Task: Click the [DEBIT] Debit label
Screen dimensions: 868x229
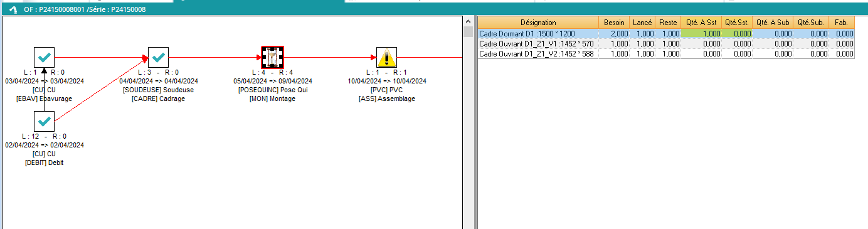Action: click(x=44, y=162)
